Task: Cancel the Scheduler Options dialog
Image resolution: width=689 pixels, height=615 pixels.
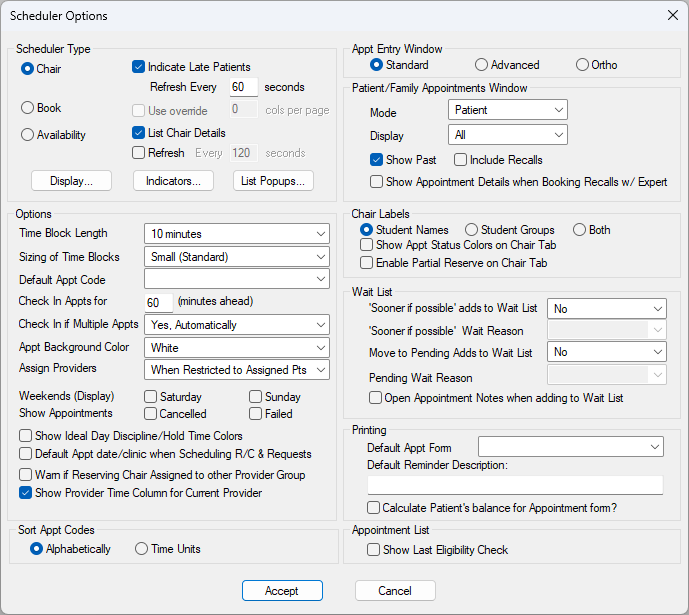Action: point(395,590)
